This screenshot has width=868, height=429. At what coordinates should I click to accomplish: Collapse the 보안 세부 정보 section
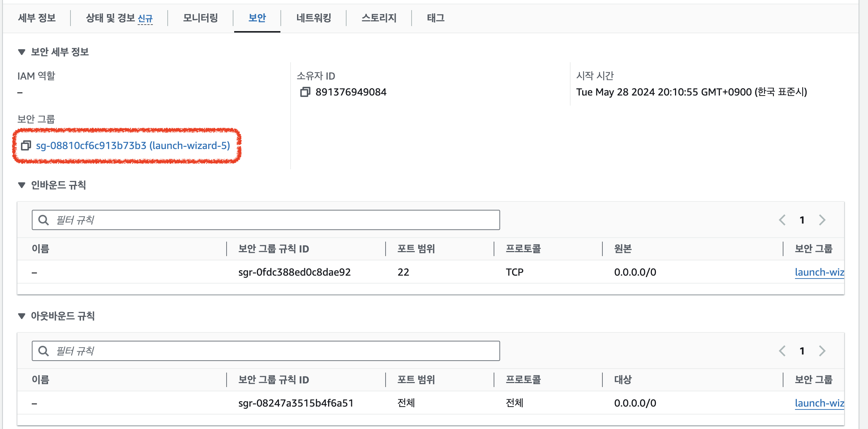coord(22,52)
